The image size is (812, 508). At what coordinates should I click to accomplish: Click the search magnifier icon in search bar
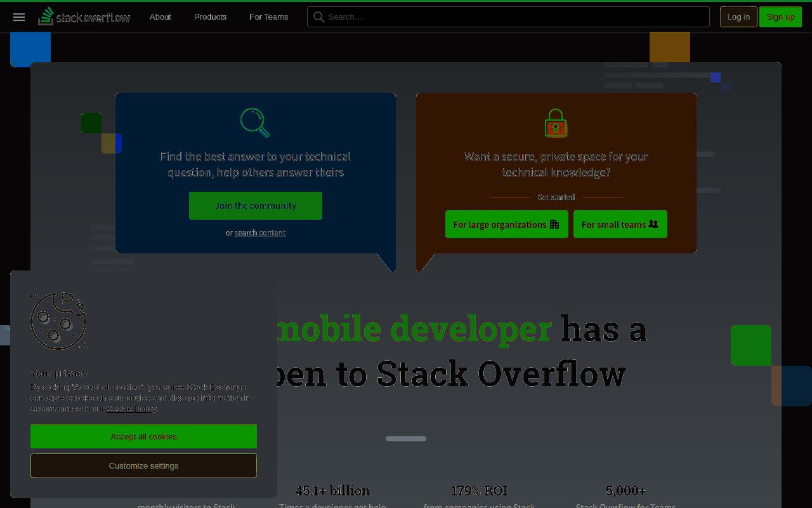(x=319, y=17)
